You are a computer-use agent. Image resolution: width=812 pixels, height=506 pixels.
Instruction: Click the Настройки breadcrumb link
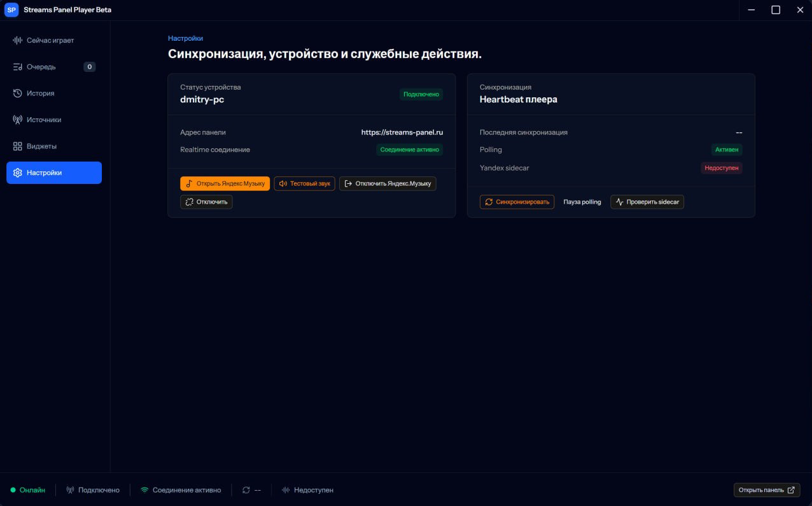click(x=185, y=38)
